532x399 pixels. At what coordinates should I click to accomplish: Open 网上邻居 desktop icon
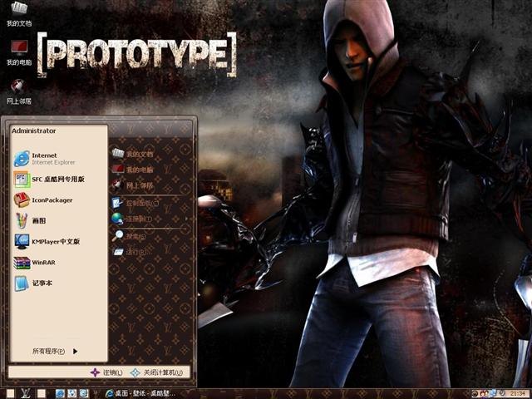click(18, 89)
